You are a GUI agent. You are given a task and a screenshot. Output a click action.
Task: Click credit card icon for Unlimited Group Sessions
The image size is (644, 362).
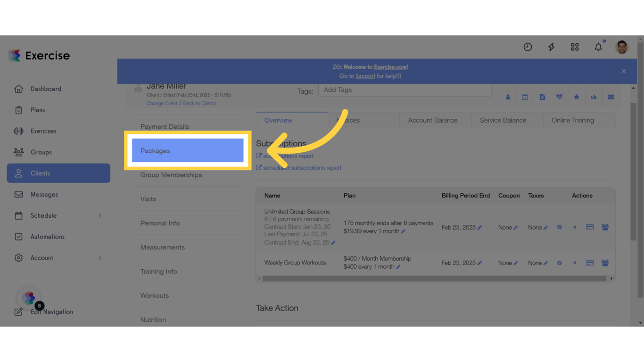tap(590, 227)
